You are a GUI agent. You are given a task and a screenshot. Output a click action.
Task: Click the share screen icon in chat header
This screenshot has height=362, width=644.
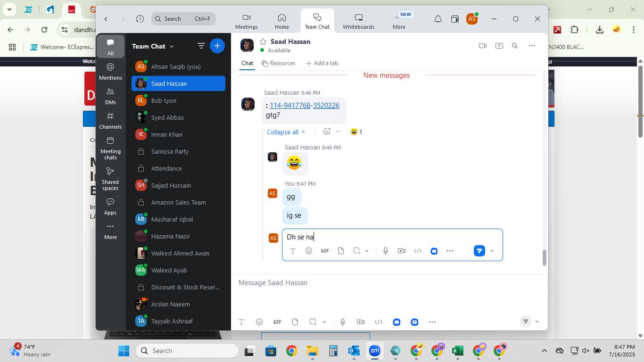499,46
